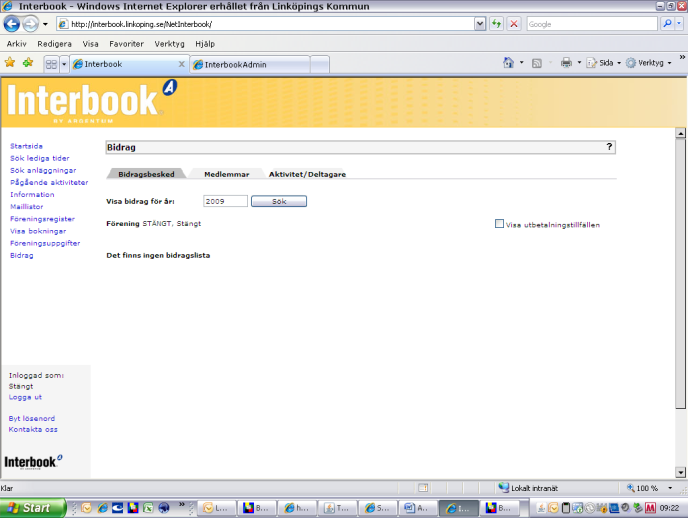
Task: Open the Arkiv menu
Action: pyautogui.click(x=17, y=44)
